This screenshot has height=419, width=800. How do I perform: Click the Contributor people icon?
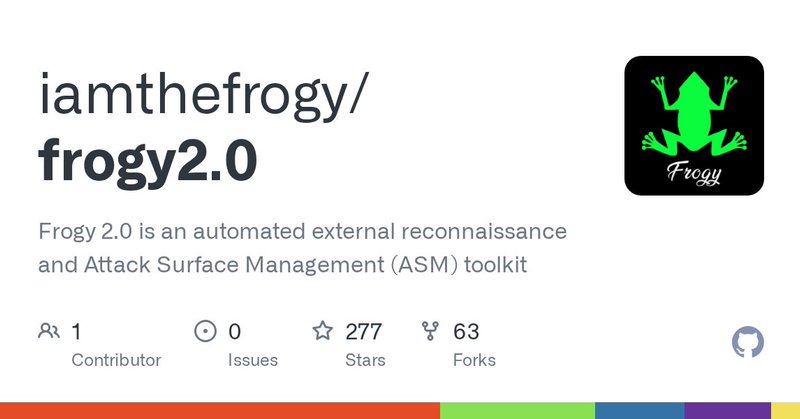coord(48,331)
